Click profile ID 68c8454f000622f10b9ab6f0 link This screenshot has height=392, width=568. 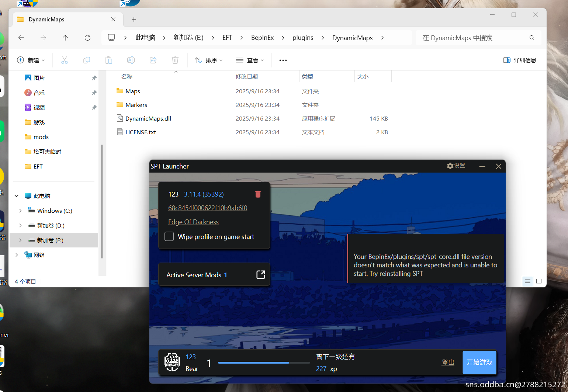[x=208, y=208]
